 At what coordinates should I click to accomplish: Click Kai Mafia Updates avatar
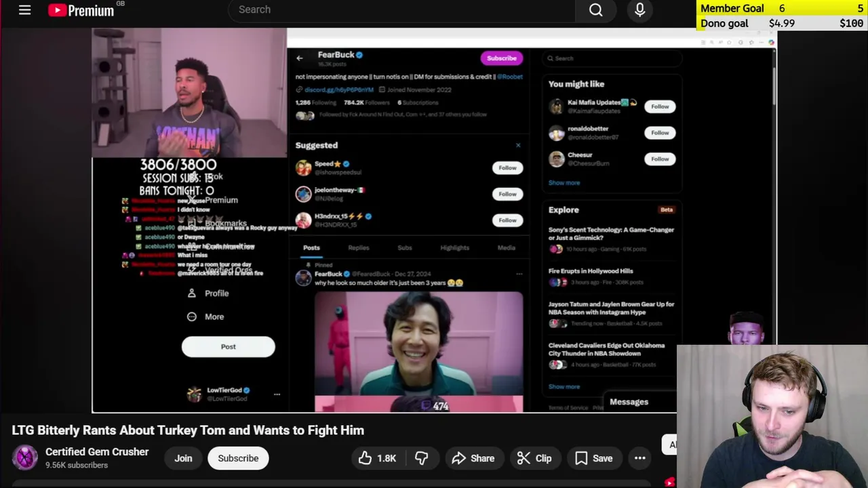557,106
